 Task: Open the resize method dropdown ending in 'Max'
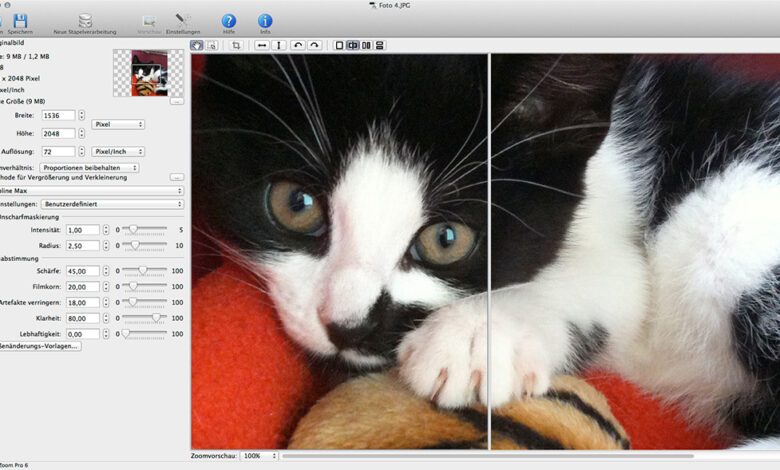coord(92,190)
